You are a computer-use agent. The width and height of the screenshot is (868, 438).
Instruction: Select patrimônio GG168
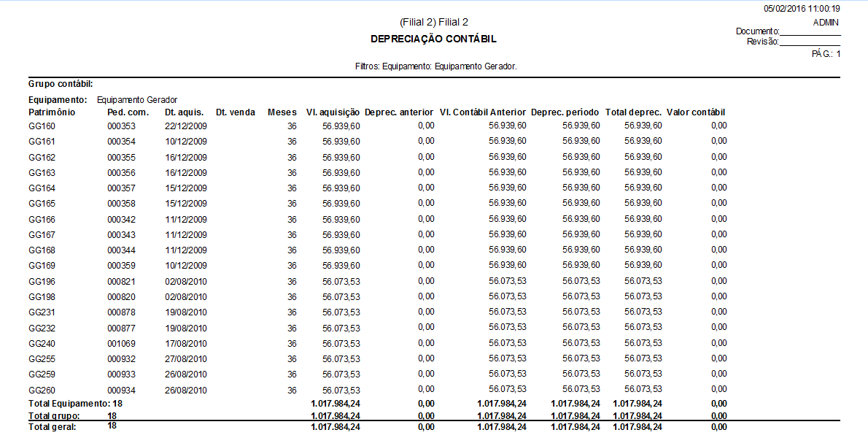click(42, 250)
